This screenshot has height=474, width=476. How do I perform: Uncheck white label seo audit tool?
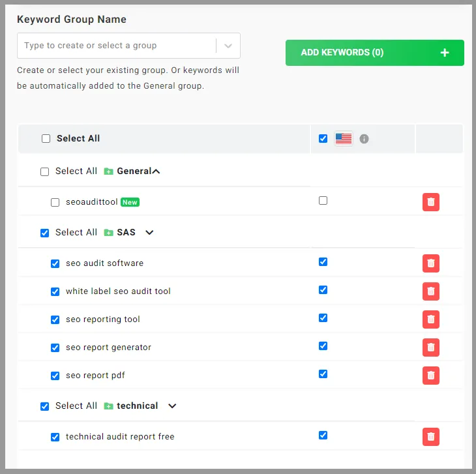(x=55, y=291)
